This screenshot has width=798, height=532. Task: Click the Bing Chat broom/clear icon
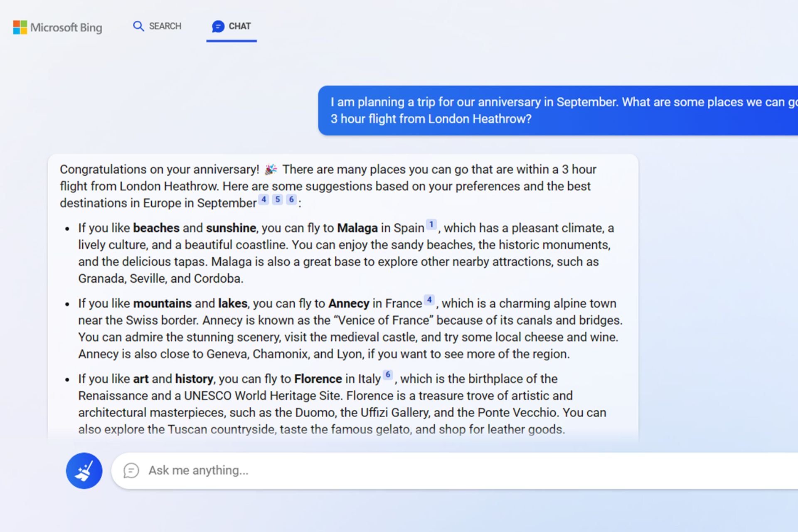83,470
